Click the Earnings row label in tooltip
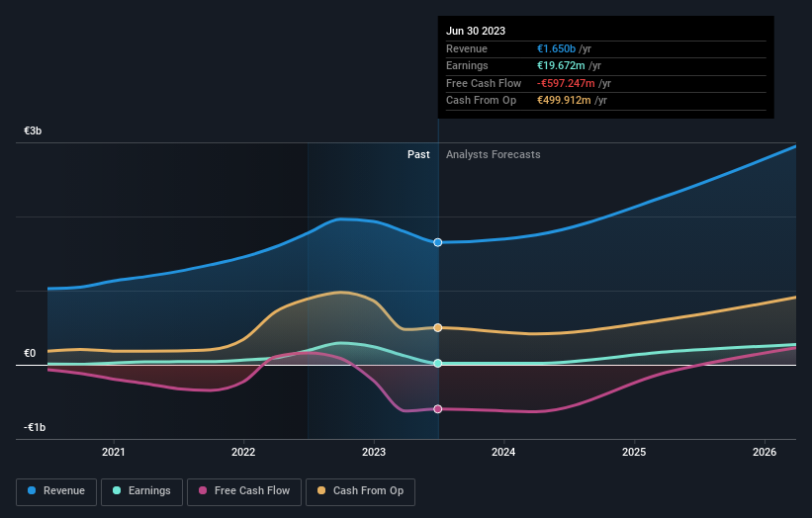The width and height of the screenshot is (812, 518). 467,65
